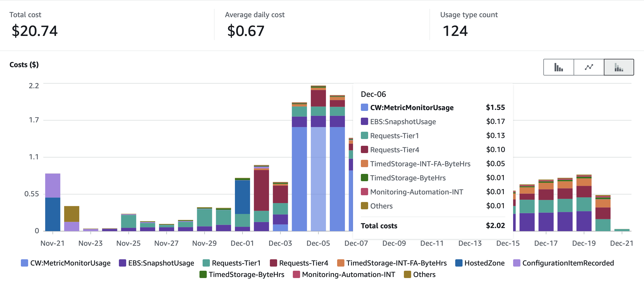Select the Dec-20 stacked bar
644x290 pixels.
click(x=603, y=213)
